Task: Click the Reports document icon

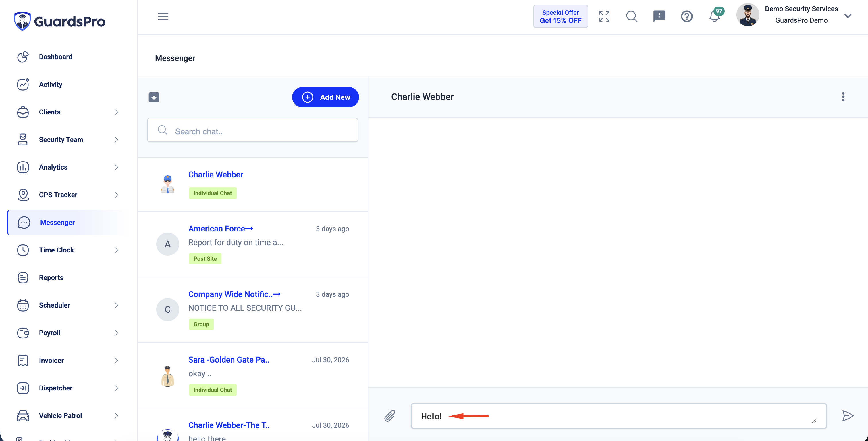Action: [x=23, y=278]
